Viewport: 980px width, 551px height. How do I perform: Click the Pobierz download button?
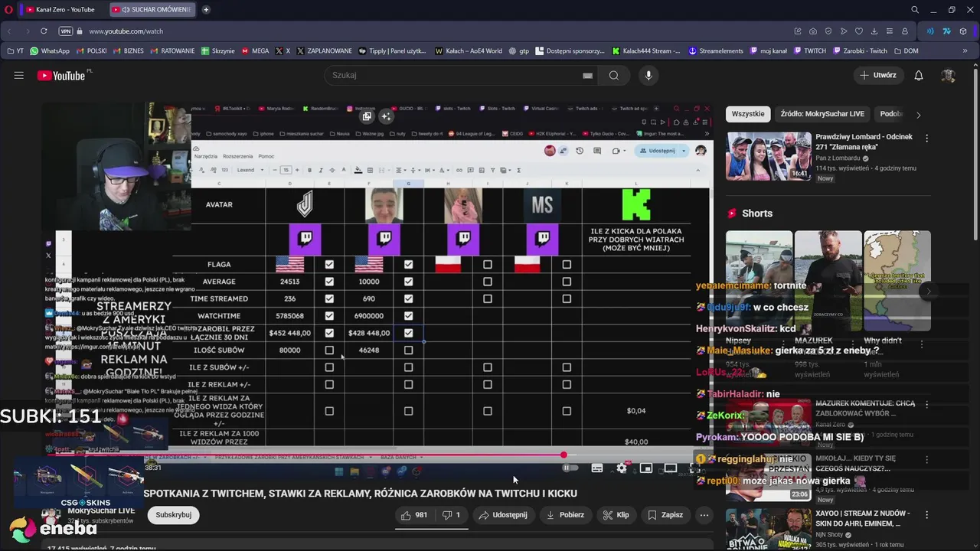(565, 515)
